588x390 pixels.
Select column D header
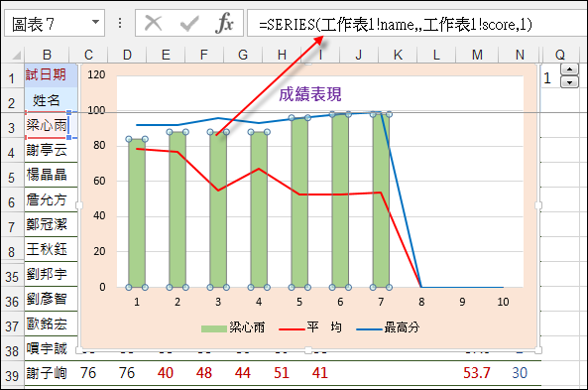click(x=127, y=56)
